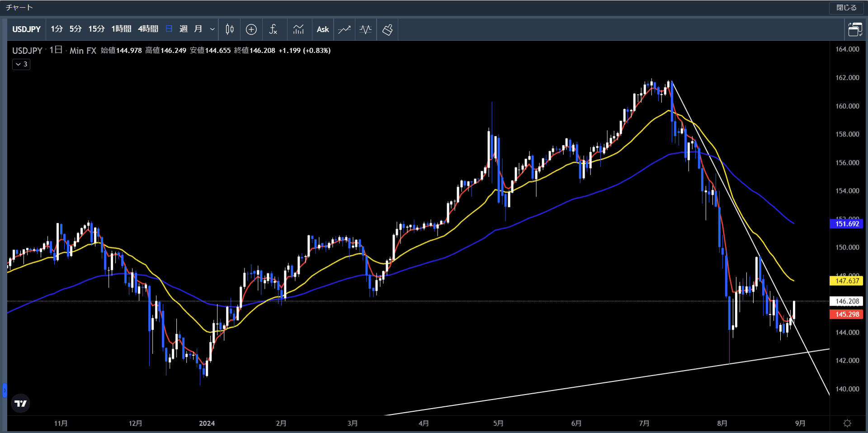868x433 pixels.
Task: Click the TradingView logo
Action: click(20, 403)
